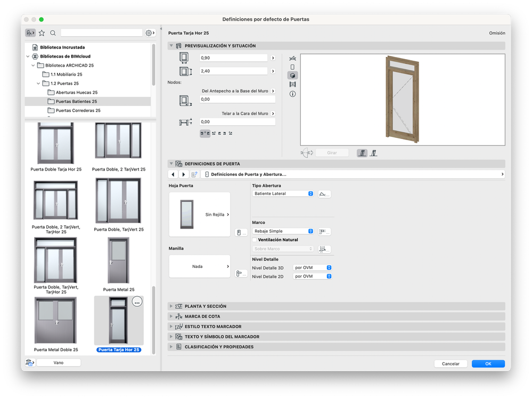Enable the Ventilación Natural checkbox
Viewport: 532px width, 399px height.
[x=255, y=240]
